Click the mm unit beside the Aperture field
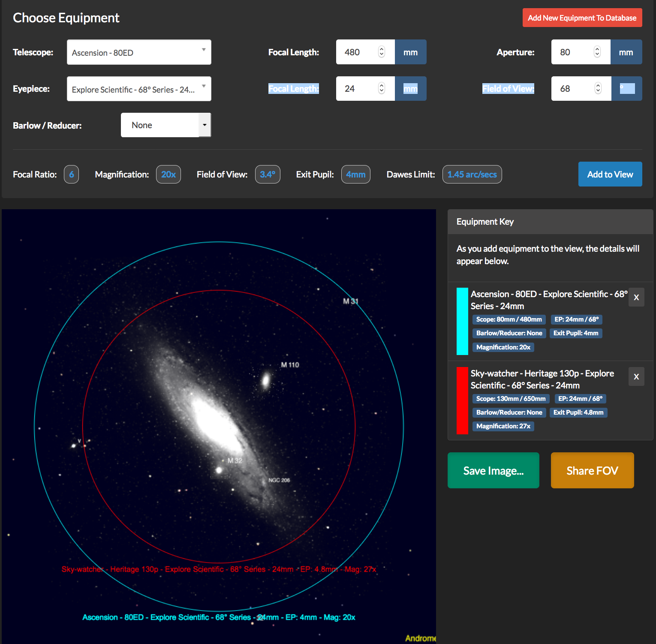Viewport: 656px width, 644px height. (x=626, y=52)
